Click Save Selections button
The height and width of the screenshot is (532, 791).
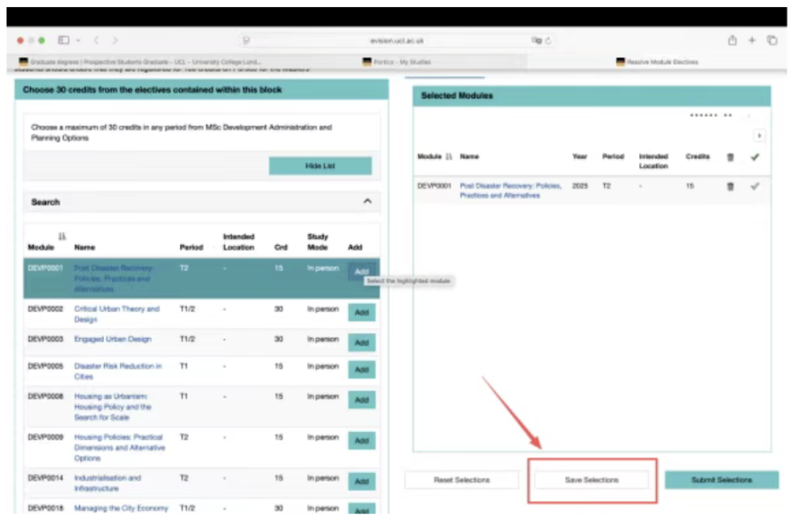[x=592, y=480]
